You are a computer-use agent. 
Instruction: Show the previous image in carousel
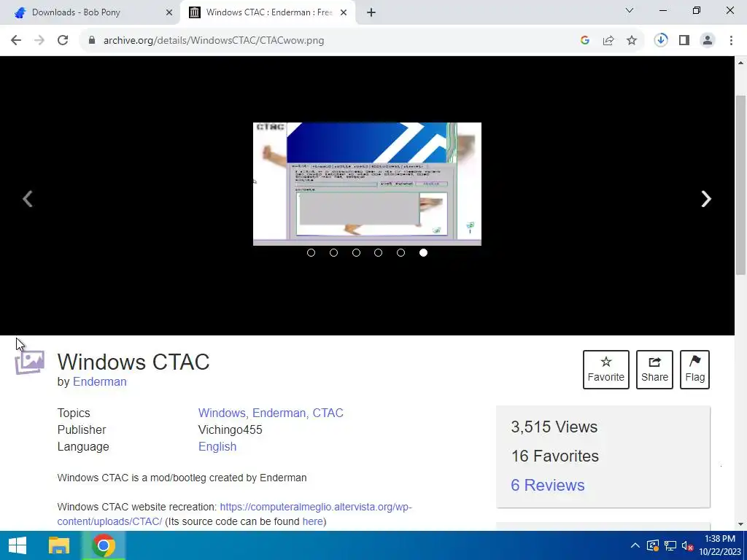pos(28,199)
